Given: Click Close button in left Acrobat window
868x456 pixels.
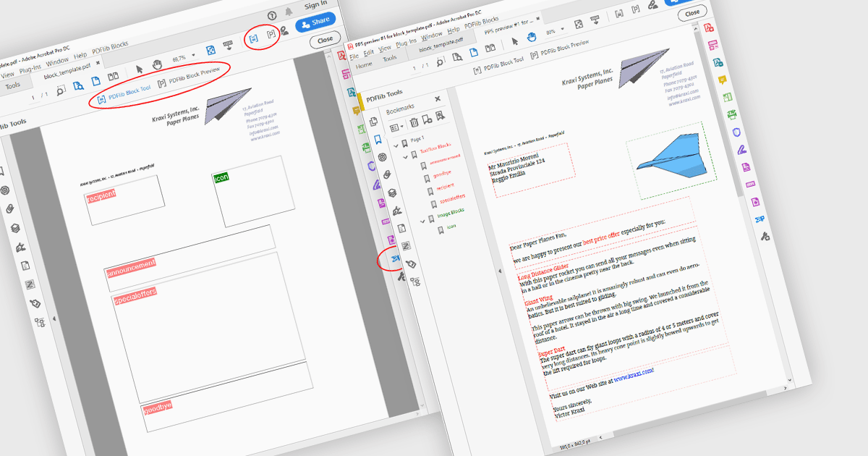Looking at the screenshot, I should click(325, 41).
